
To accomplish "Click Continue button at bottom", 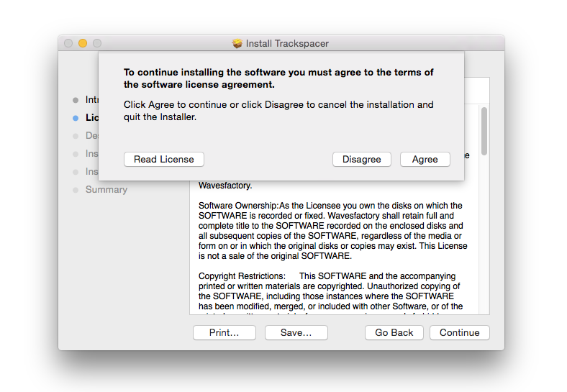I will pyautogui.click(x=460, y=333).
